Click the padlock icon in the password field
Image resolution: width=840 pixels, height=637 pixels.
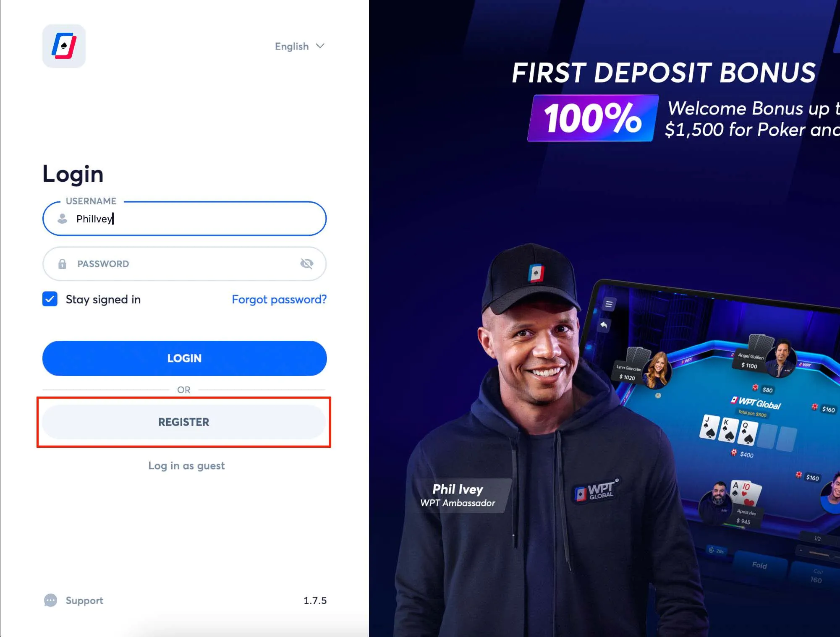click(x=62, y=264)
